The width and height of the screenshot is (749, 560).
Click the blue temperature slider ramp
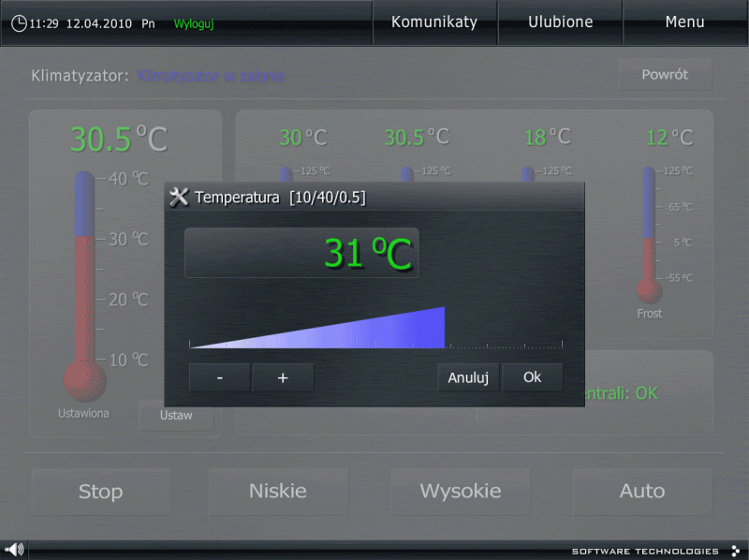click(x=374, y=331)
